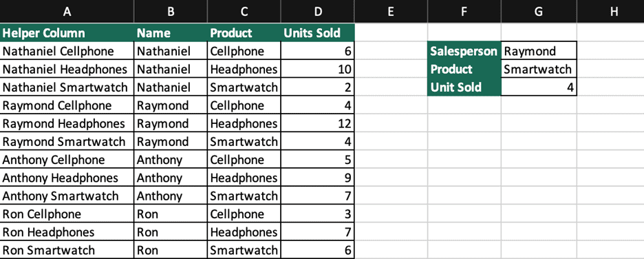Click the Helper Column header cell
Image resolution: width=644 pixels, height=259 pixels.
click(67, 32)
